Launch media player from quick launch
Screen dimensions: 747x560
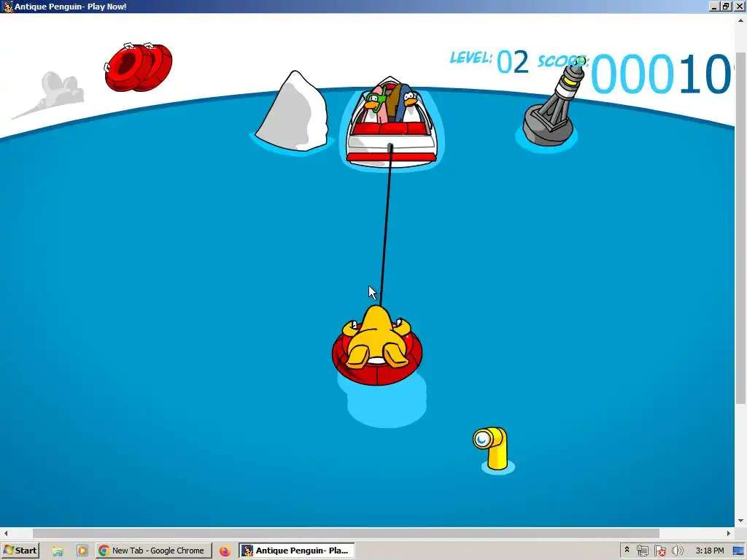[82, 551]
